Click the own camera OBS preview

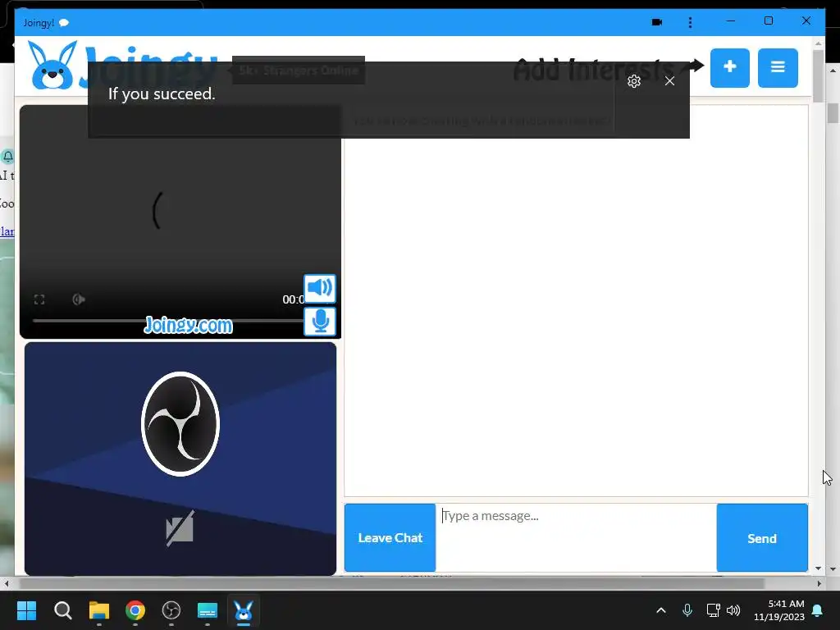180,459
